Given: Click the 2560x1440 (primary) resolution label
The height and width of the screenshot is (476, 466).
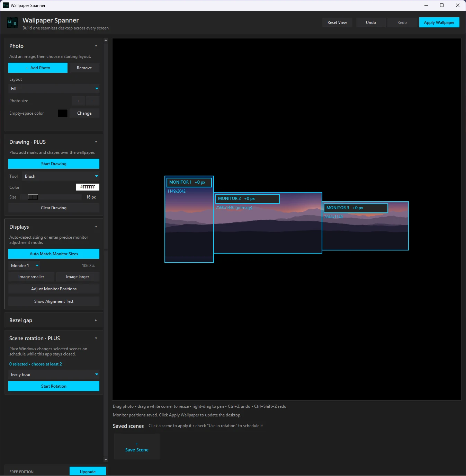Looking at the screenshot, I should click(x=234, y=208).
